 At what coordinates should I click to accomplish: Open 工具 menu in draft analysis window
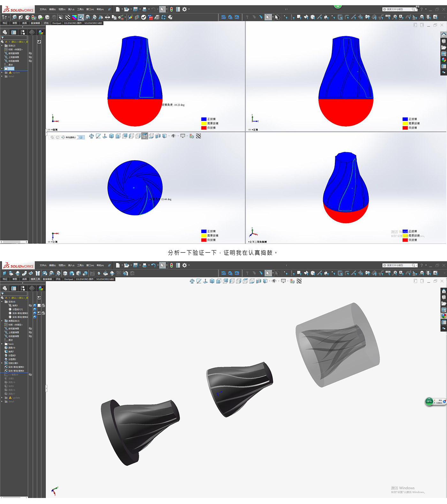tap(80, 9)
